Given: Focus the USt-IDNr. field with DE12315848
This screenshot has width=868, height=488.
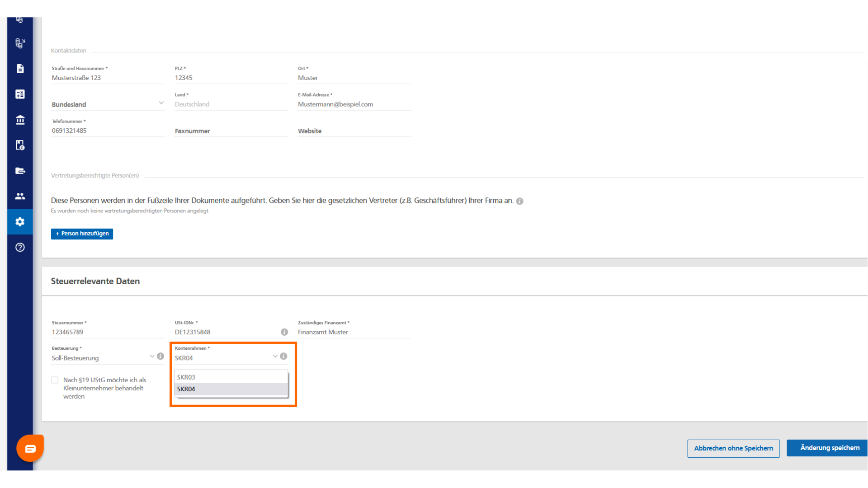Looking at the screenshot, I should point(226,332).
